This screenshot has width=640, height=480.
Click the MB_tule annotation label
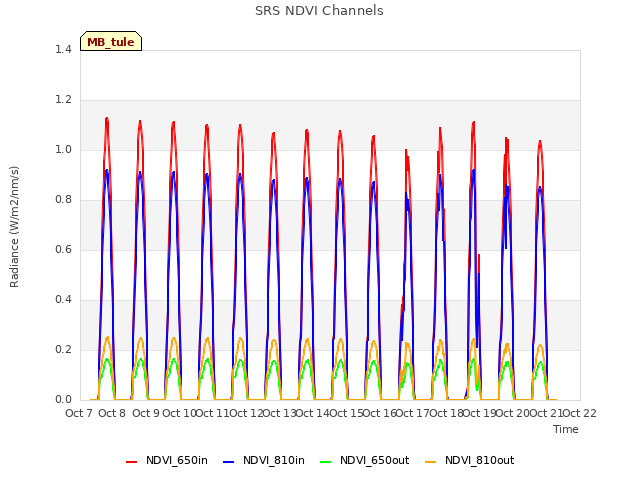click(111, 41)
